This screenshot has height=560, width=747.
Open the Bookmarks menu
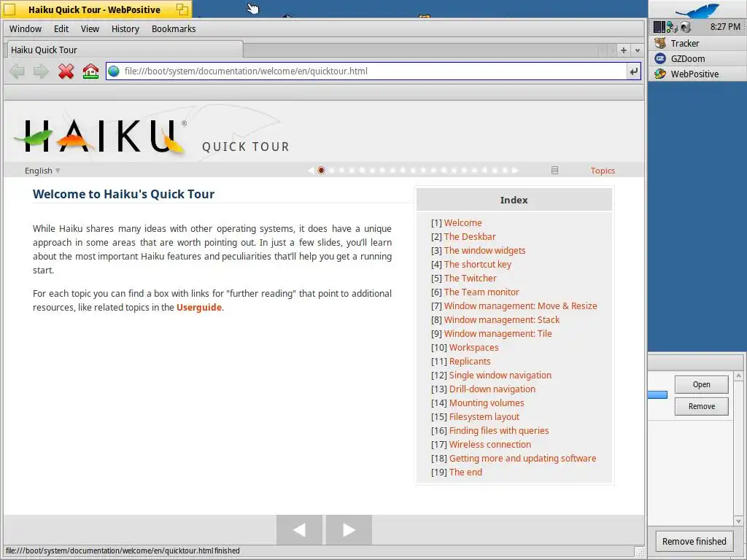click(174, 29)
